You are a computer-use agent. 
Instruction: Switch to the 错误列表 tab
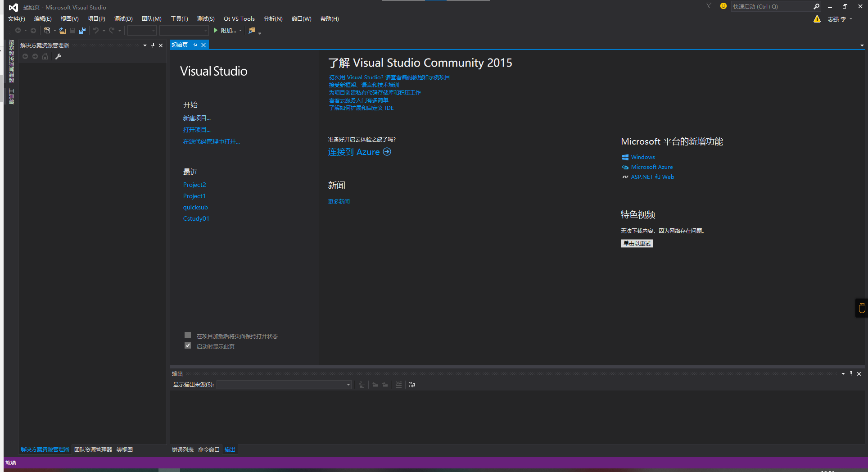pos(183,449)
